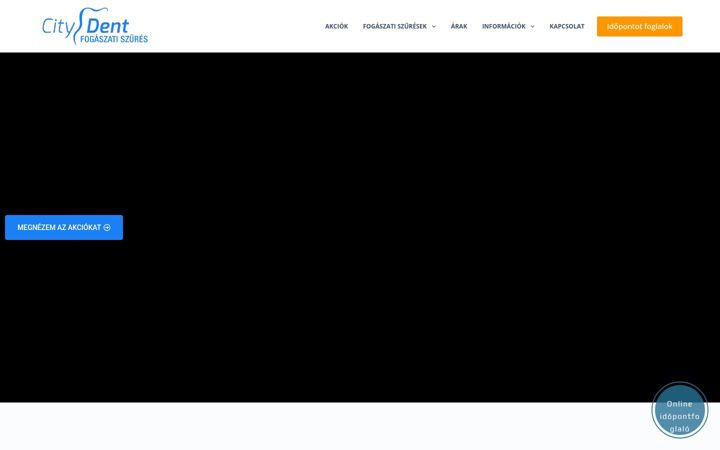Open the Fogászati Szűrések menu item
The image size is (720, 450).
pos(394,26)
